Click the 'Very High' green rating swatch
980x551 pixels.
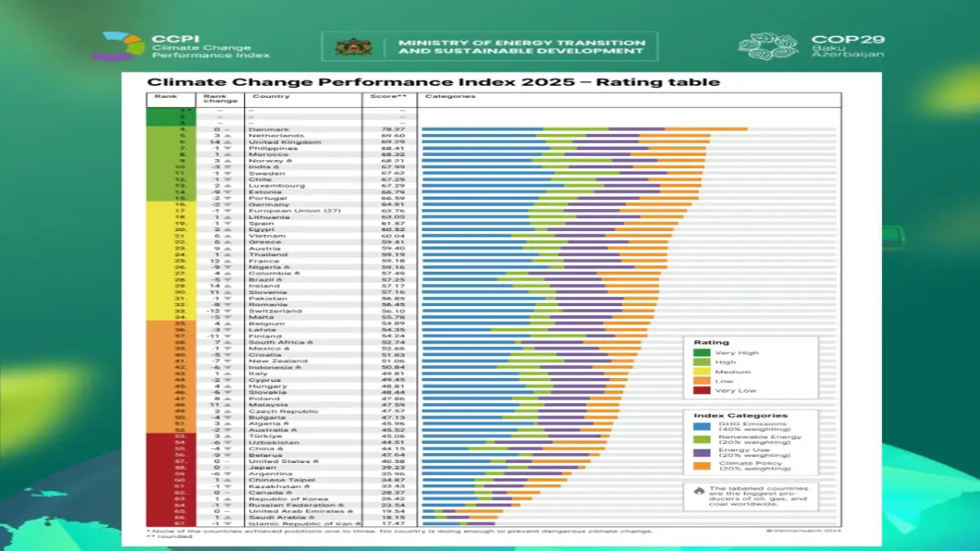702,353
